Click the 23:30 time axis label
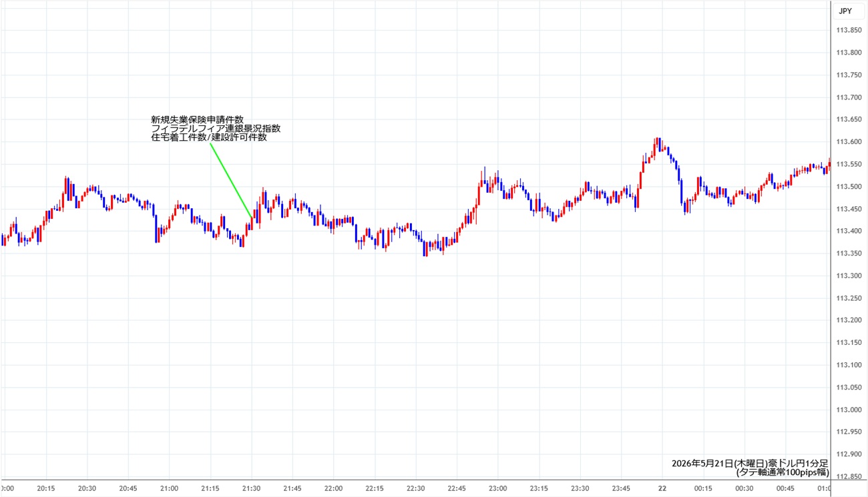This screenshot has height=497, width=868. pos(580,488)
